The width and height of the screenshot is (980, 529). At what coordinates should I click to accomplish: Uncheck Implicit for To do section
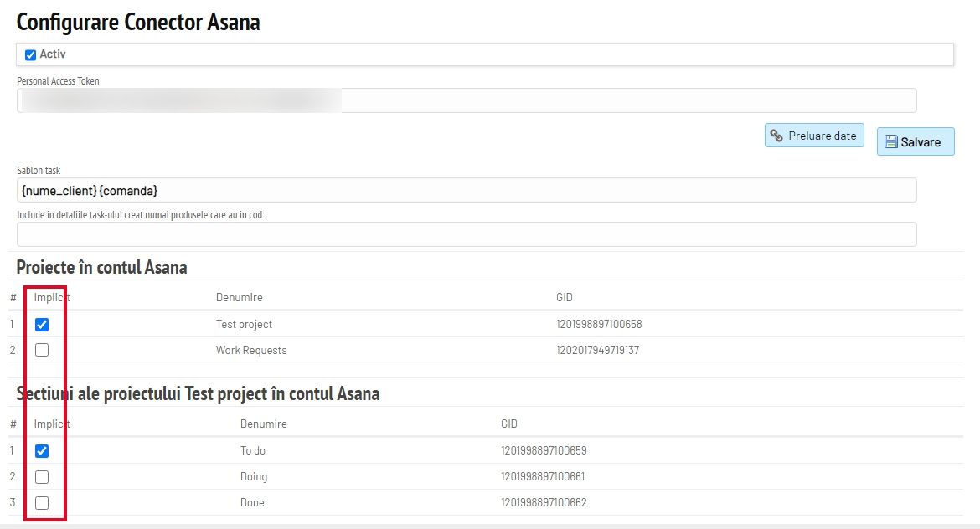click(x=42, y=451)
